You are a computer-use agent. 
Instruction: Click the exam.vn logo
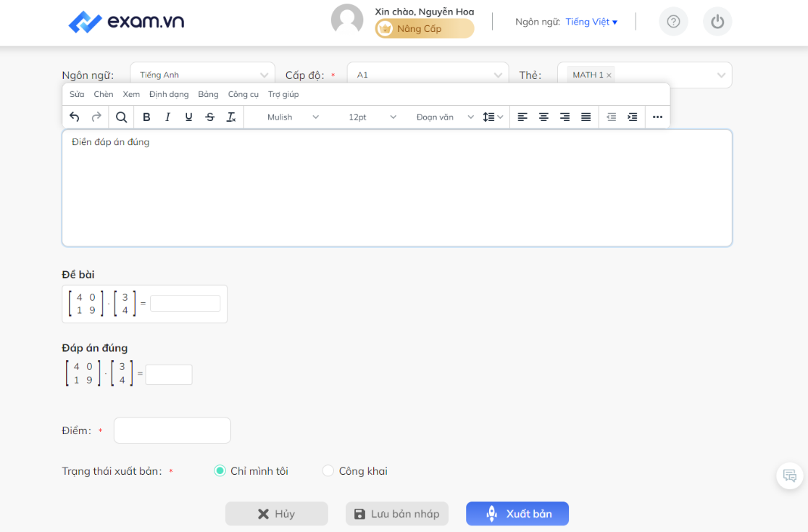(126, 22)
